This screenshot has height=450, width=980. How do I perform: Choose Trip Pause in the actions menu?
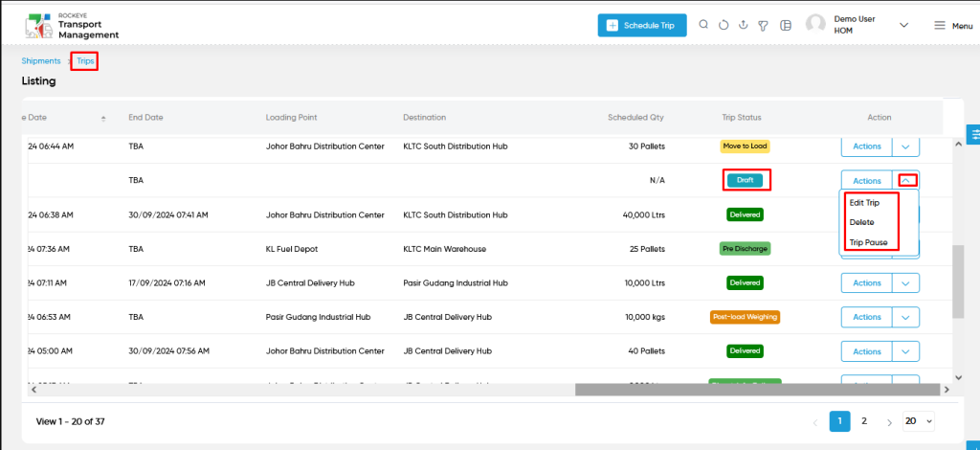coord(868,242)
